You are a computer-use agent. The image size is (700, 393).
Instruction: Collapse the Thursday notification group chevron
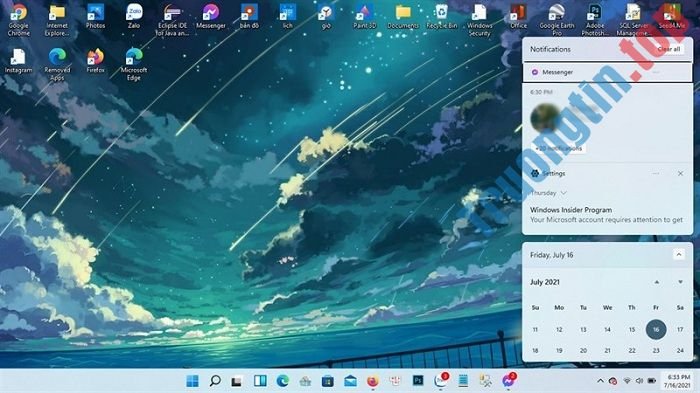[x=563, y=193]
